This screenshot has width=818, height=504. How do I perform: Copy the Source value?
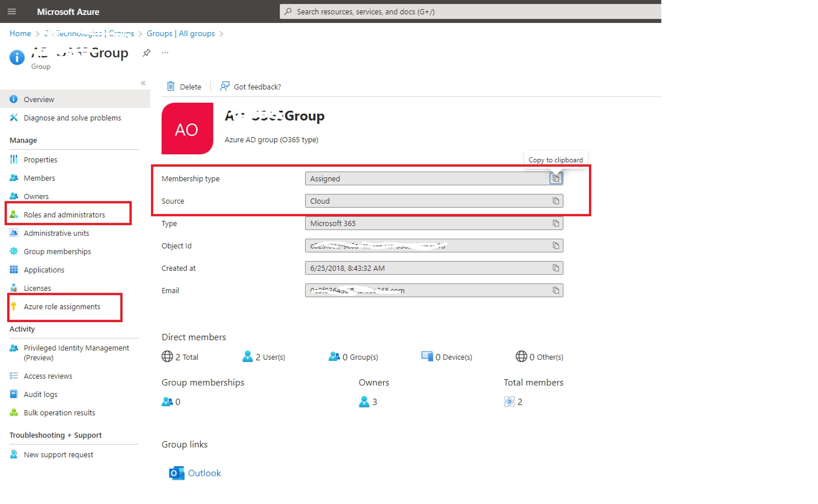556,201
